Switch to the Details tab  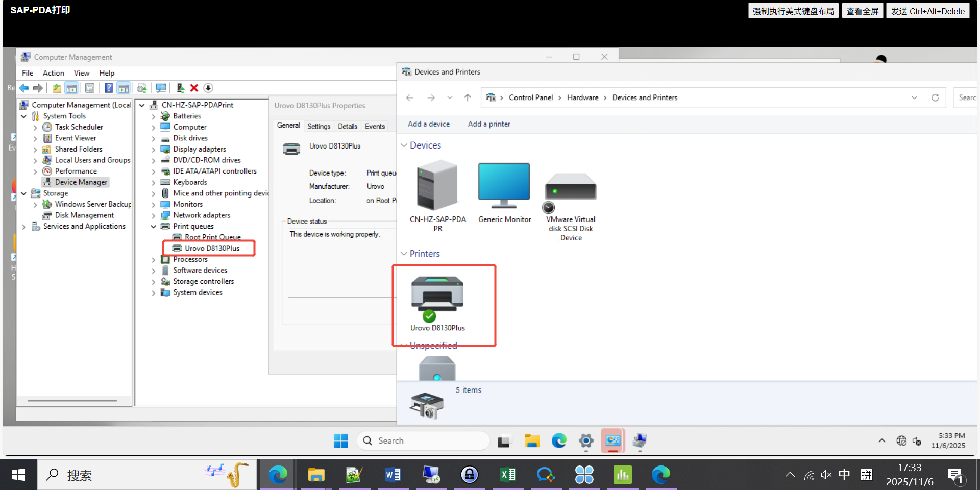tap(348, 127)
